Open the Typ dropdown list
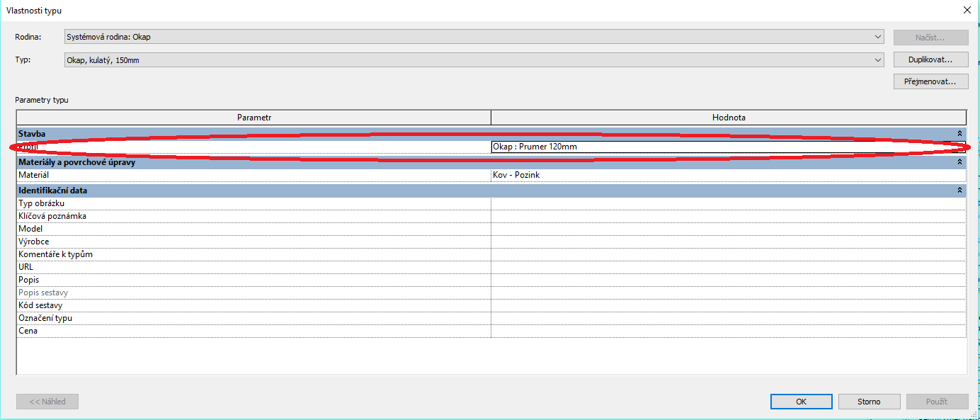 [878, 60]
